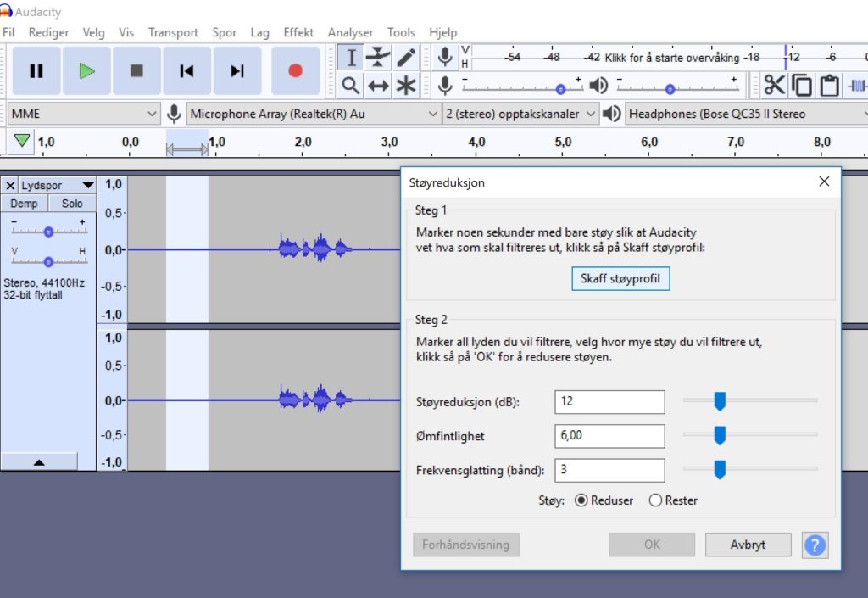
Task: Skip to the start of the track
Action: tap(186, 71)
